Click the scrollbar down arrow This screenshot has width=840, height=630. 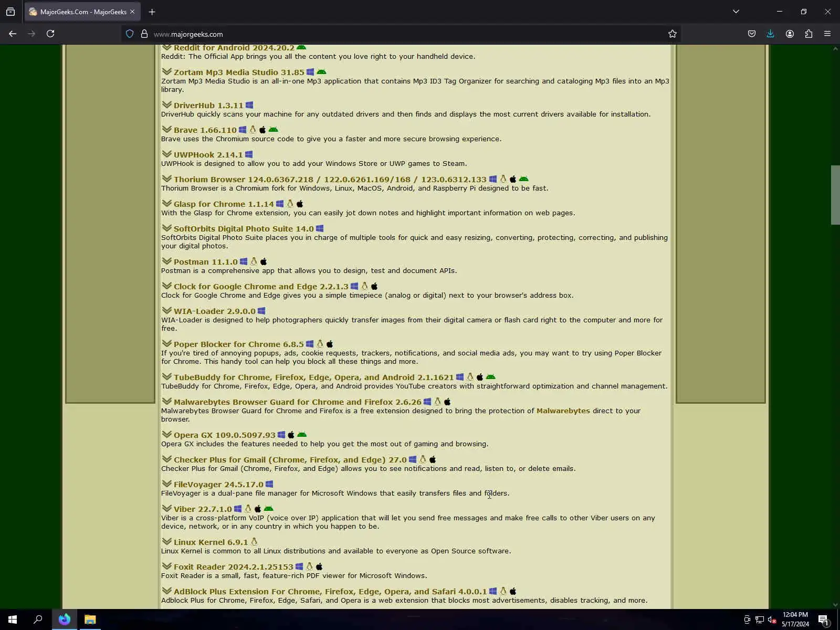click(x=835, y=605)
